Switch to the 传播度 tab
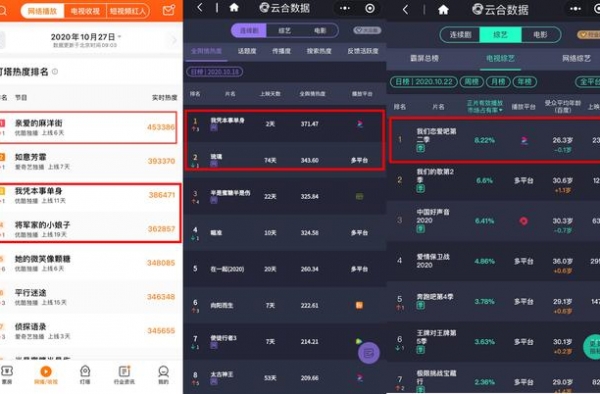This screenshot has height=394, width=600. tap(281, 51)
